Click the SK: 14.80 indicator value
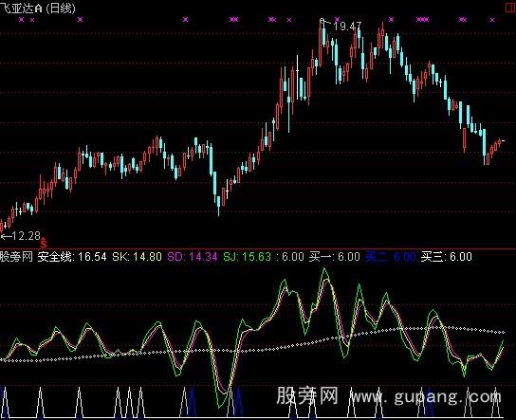 (137, 257)
